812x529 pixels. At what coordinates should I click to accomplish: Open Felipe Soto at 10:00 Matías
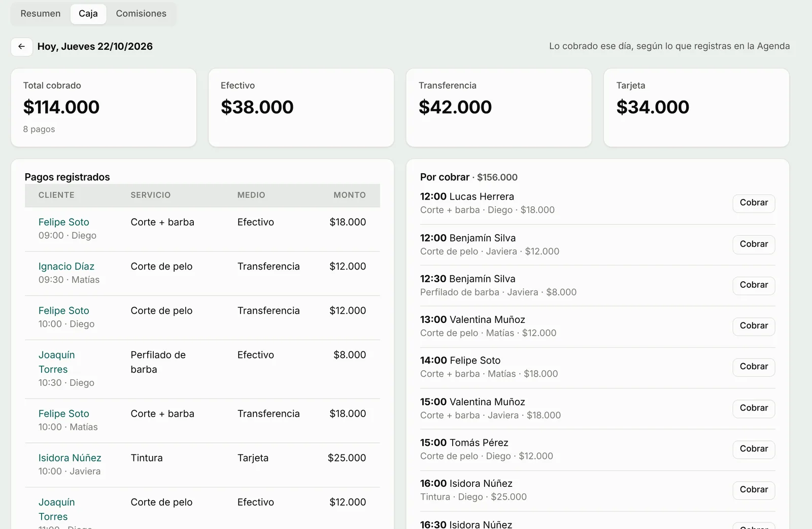point(64,414)
